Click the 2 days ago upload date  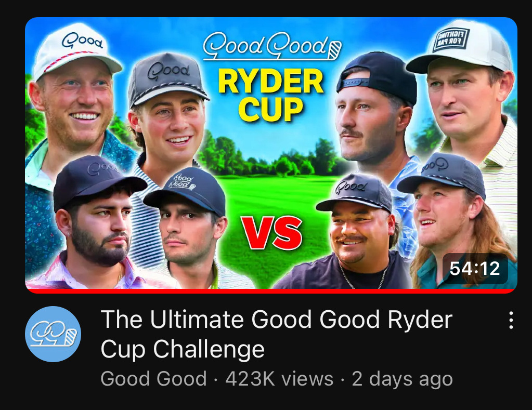pos(402,378)
